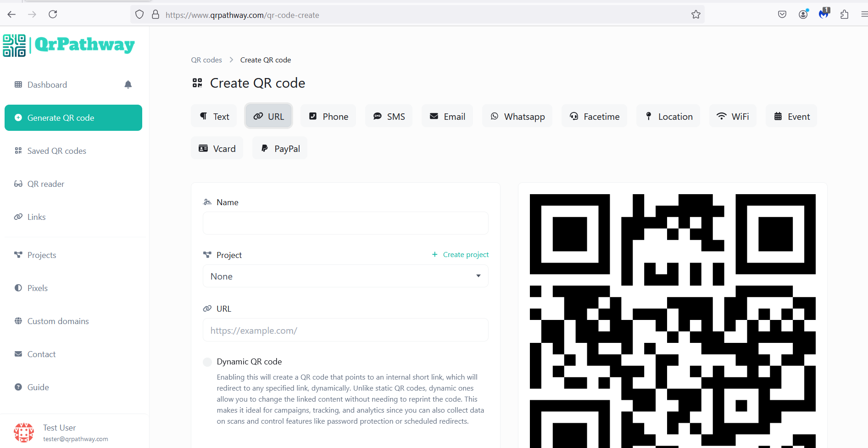Viewport: 868px width, 448px height.
Task: Open the Firefox account icon
Action: click(803, 15)
